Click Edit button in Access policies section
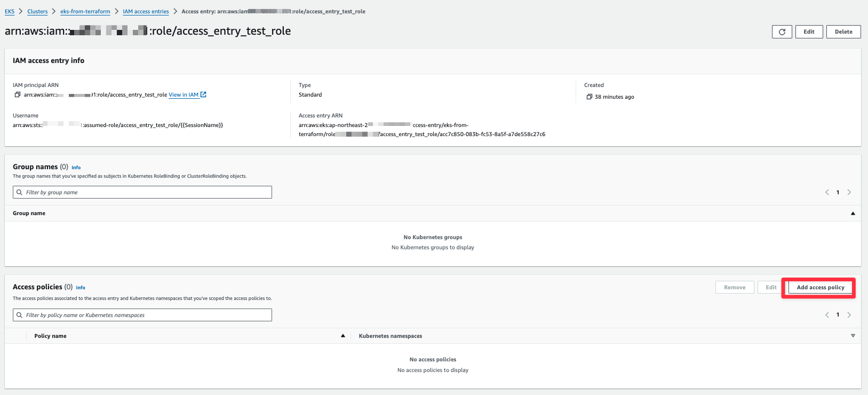 point(771,287)
